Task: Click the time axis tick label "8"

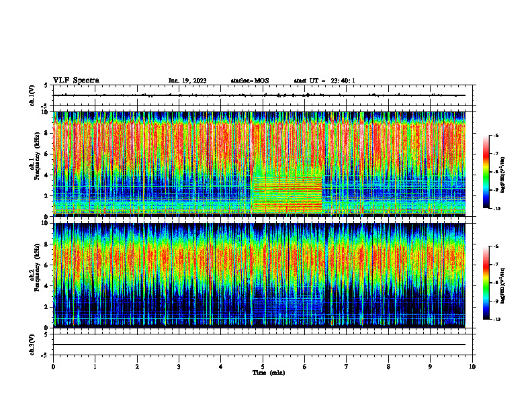Action: pyautogui.click(x=388, y=367)
